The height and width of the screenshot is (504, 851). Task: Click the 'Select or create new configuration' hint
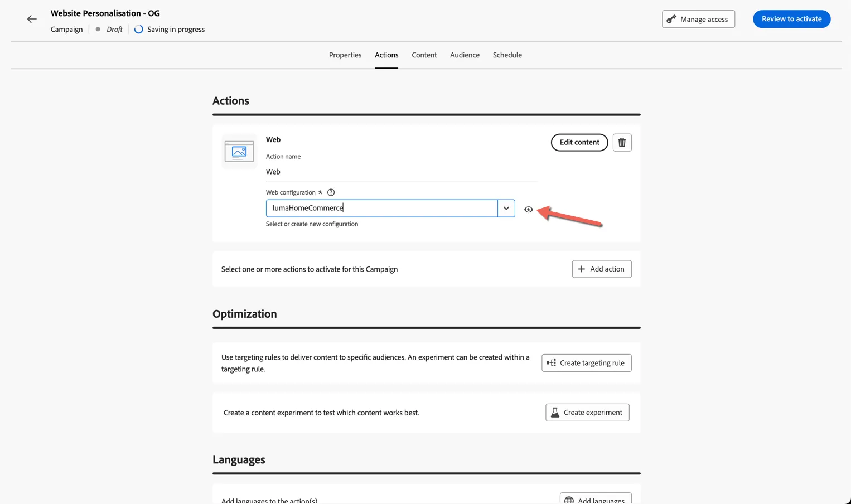click(312, 224)
